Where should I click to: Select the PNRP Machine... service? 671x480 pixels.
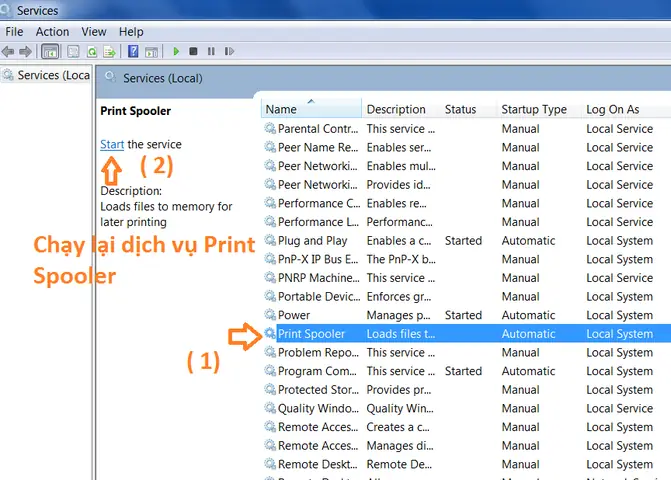(x=466, y=278)
